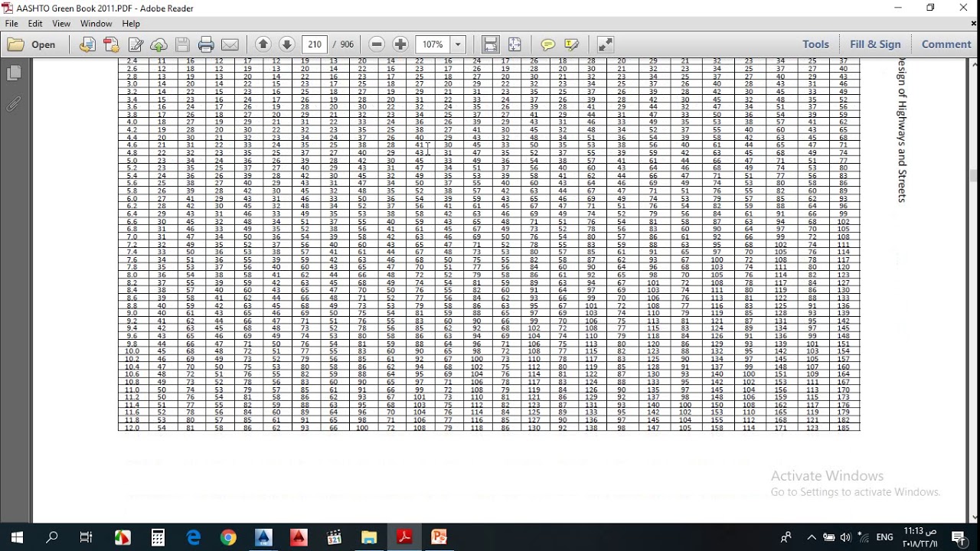Go to next page with down arrow

click(x=287, y=44)
